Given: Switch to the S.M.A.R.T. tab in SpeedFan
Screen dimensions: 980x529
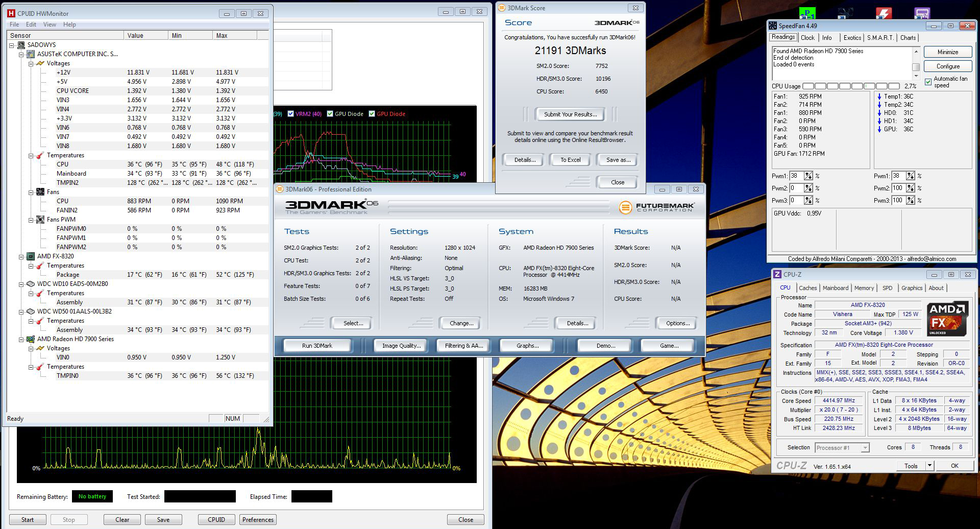Looking at the screenshot, I should click(880, 38).
